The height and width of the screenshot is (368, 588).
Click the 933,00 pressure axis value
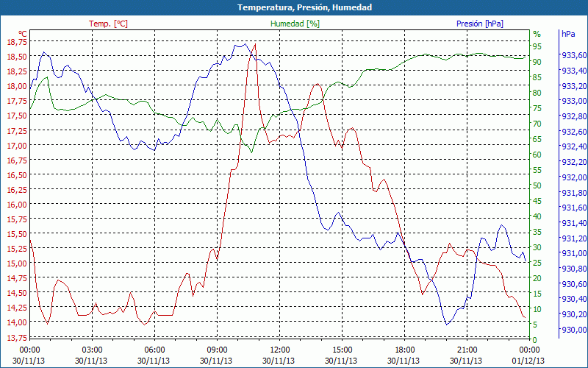574,101
